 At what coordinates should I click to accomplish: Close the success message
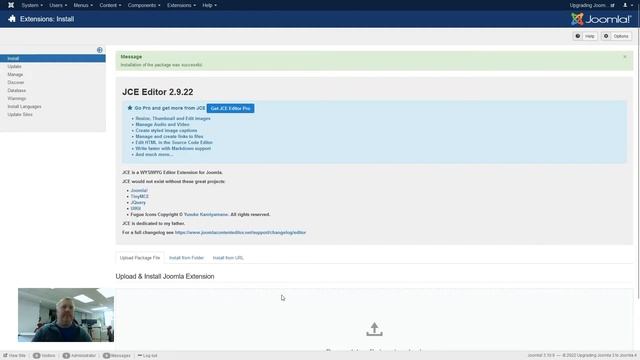click(x=624, y=57)
